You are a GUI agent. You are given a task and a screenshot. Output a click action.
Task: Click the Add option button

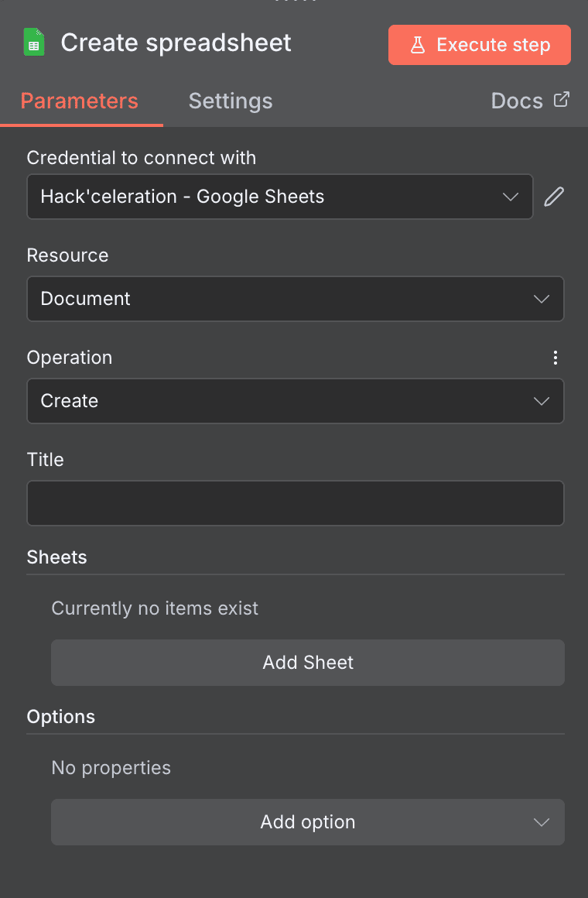[307, 822]
